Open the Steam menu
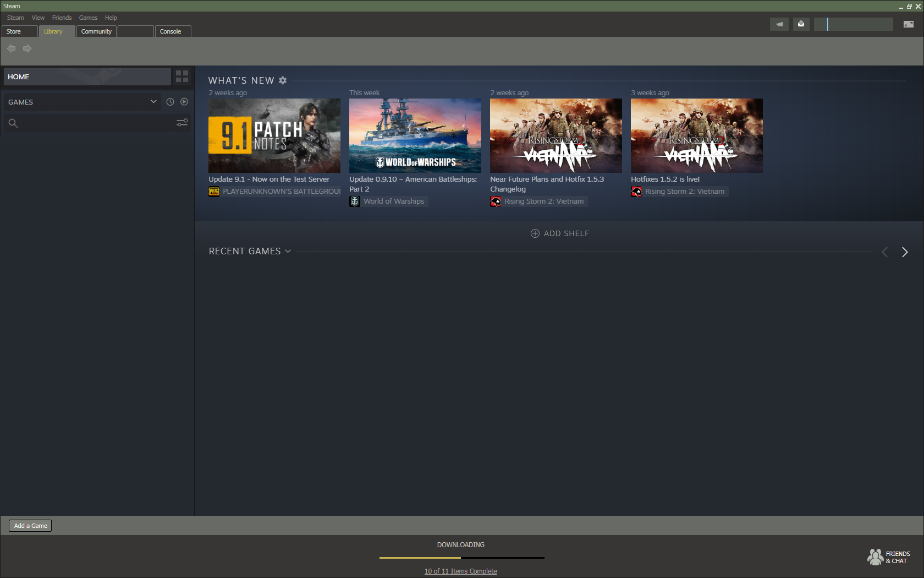 click(x=15, y=18)
